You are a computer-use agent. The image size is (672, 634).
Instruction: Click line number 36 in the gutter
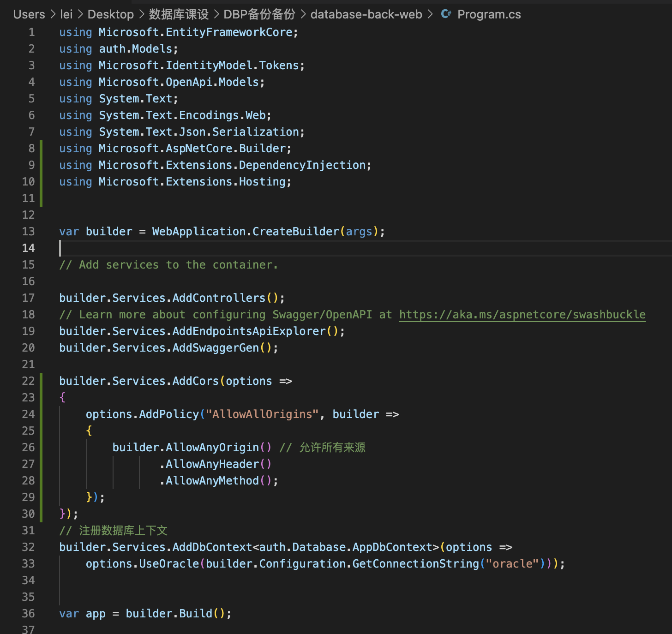point(28,613)
